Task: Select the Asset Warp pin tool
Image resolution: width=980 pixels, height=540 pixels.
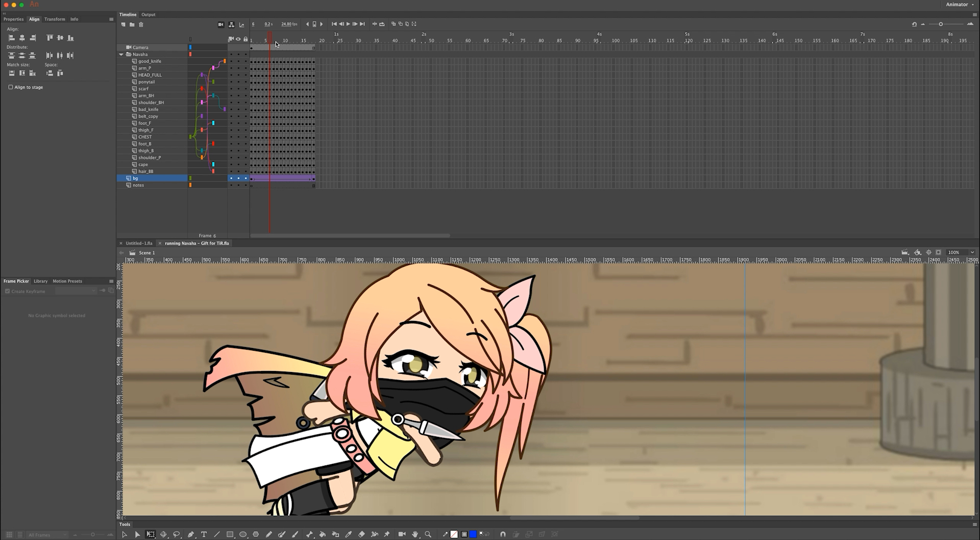Action: click(387, 534)
